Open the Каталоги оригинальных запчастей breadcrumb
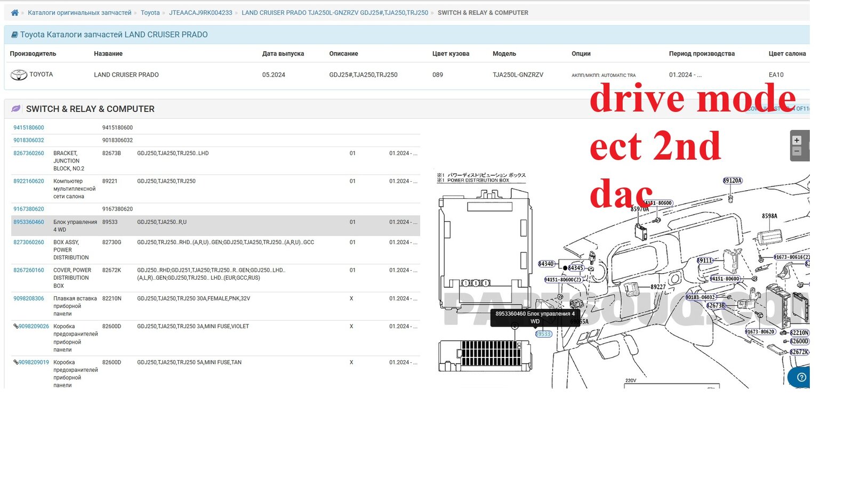Image resolution: width=853 pixels, height=504 pixels. tap(79, 13)
